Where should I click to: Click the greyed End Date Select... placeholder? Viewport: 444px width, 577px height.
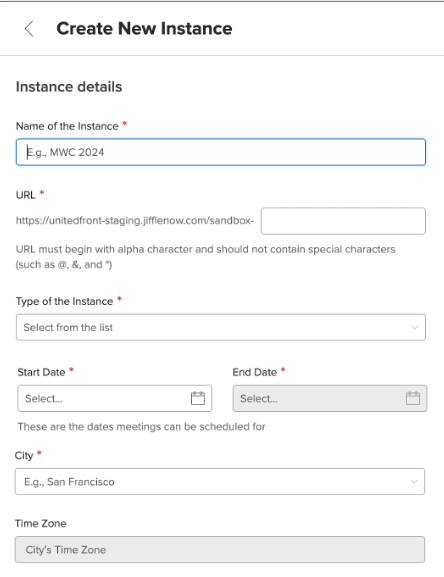[x=259, y=399]
